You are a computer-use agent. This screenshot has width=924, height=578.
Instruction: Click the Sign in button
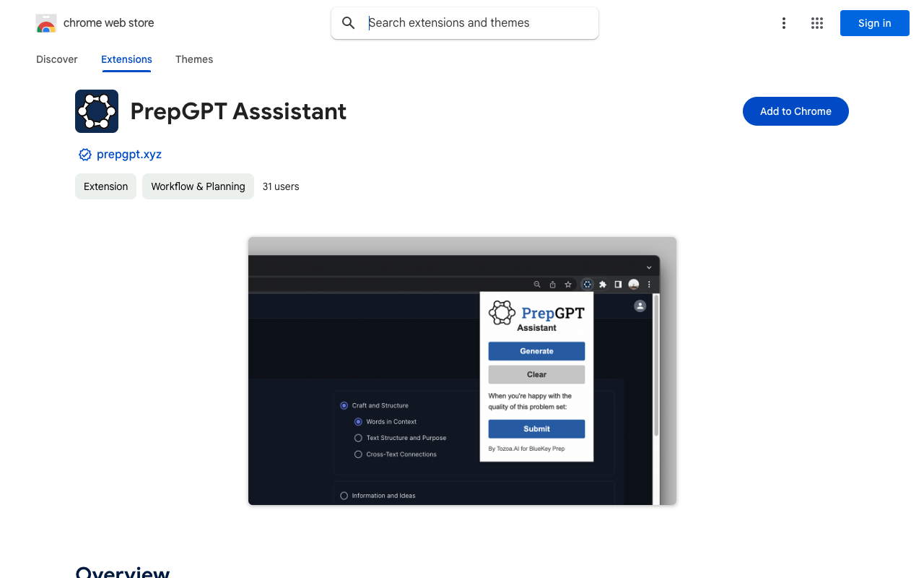click(874, 23)
